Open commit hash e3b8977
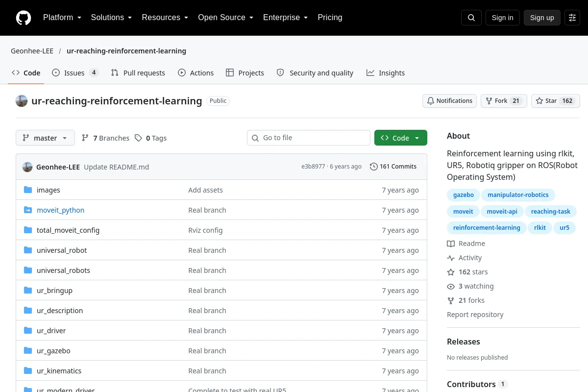The height and width of the screenshot is (392, 588). (313, 167)
